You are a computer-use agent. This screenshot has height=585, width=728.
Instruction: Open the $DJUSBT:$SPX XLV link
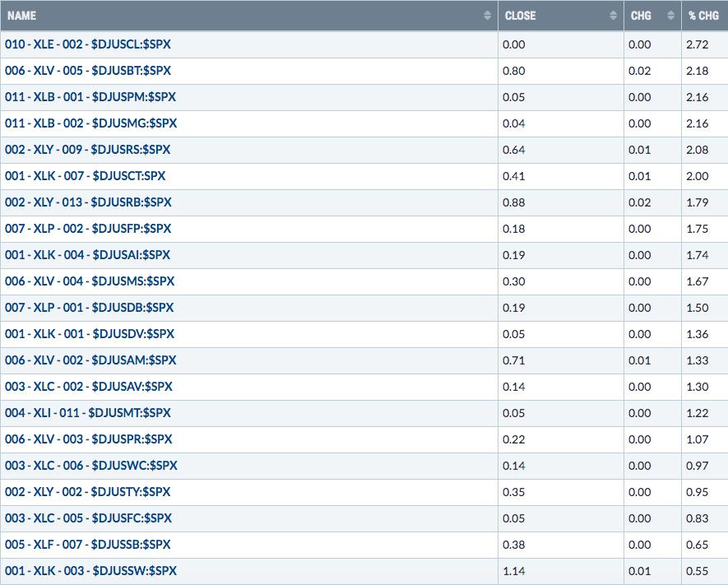coord(88,71)
